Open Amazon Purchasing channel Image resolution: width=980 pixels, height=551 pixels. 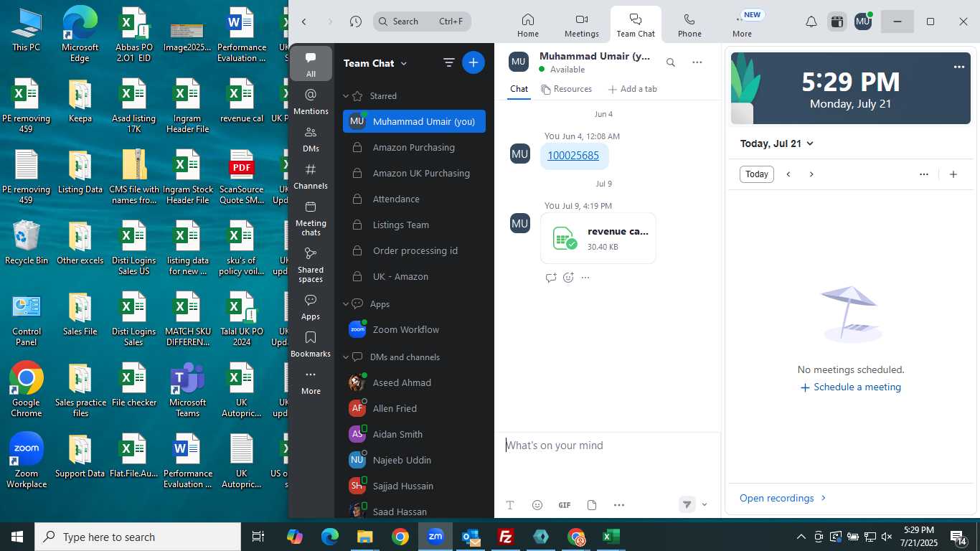tap(414, 147)
